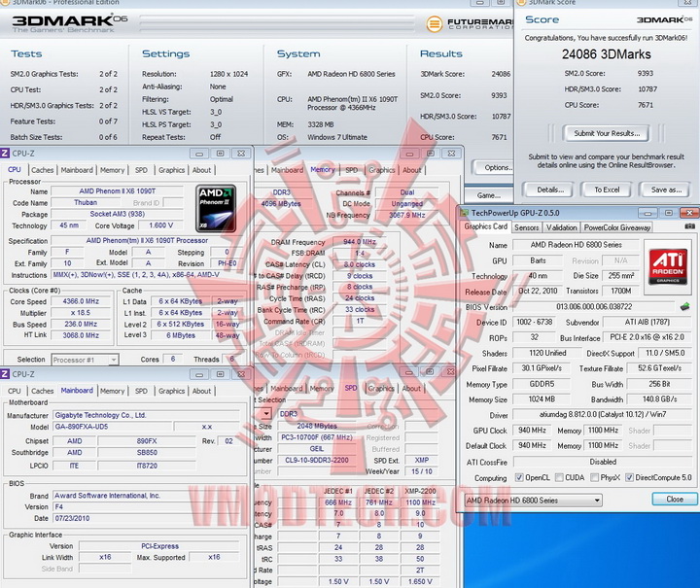This screenshot has width=700, height=588.
Task: Open About tab in CPU-Z Memory window
Action: (411, 170)
